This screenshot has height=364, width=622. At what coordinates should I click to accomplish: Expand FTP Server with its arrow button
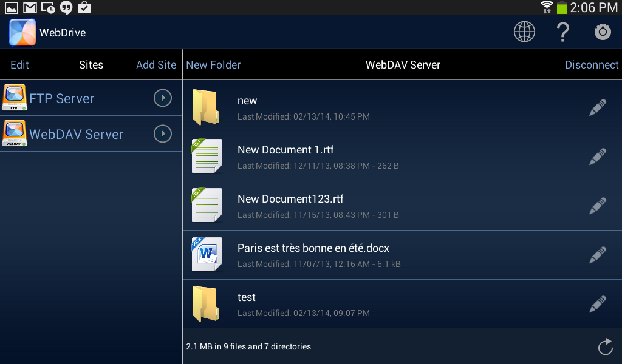pos(163,98)
